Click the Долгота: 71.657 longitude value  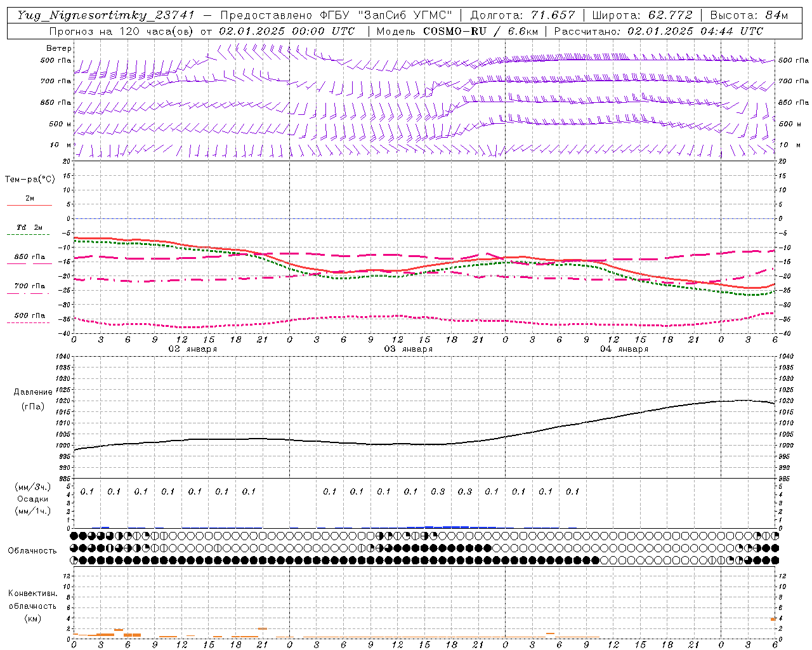523,15
